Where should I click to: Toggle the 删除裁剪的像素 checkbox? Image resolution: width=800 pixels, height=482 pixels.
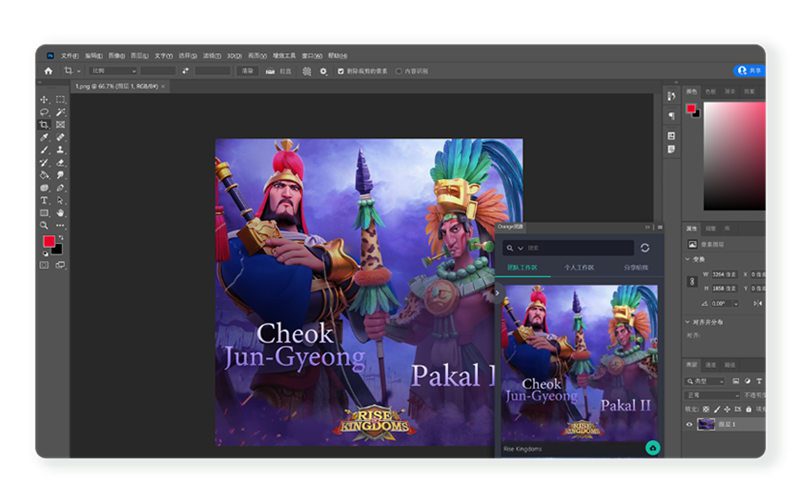pos(341,71)
